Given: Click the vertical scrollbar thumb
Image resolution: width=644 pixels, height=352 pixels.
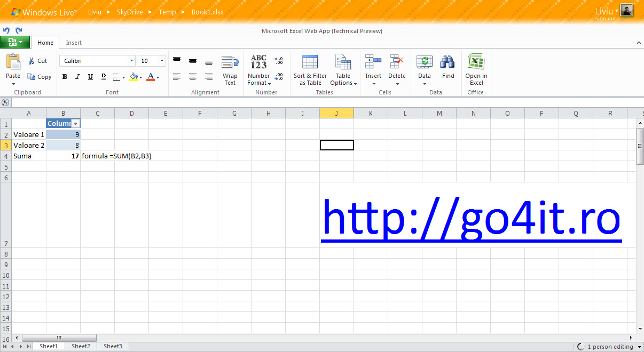Looking at the screenshot, I should point(640,147).
